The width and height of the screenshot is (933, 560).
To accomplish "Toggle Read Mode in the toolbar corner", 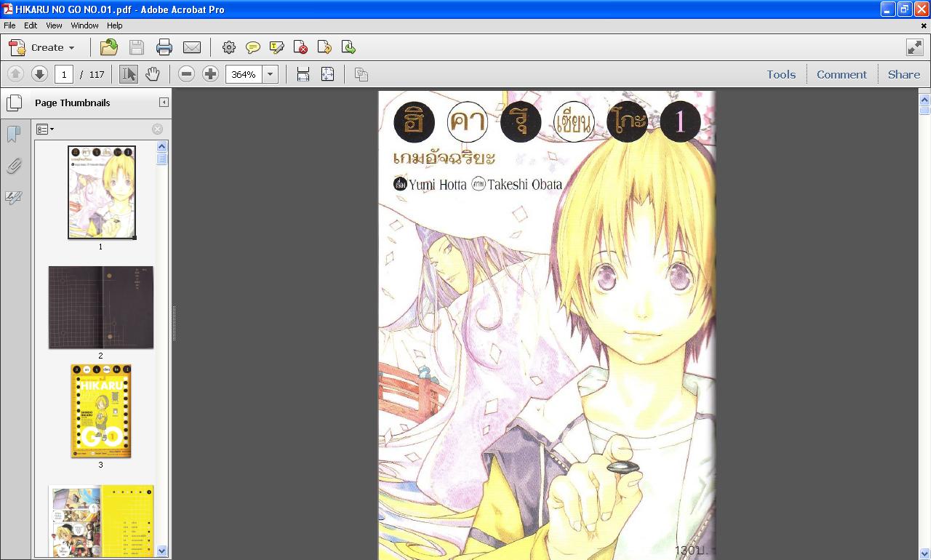I will (915, 47).
